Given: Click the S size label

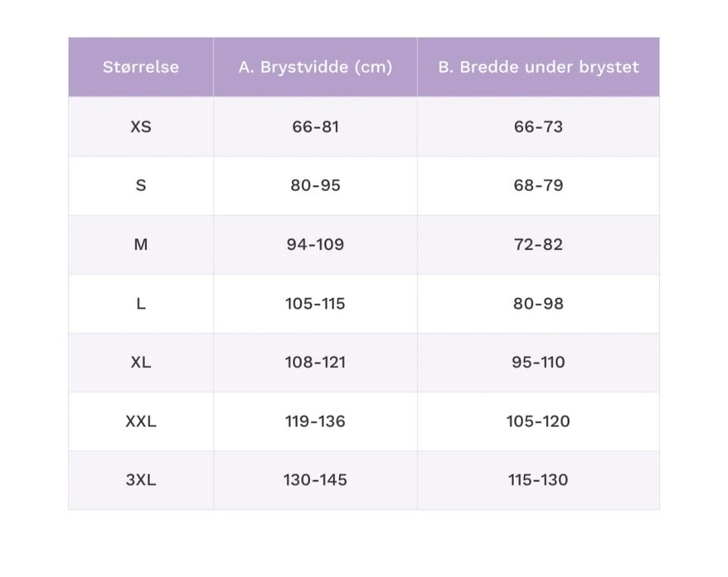Looking at the screenshot, I should 141,185.
